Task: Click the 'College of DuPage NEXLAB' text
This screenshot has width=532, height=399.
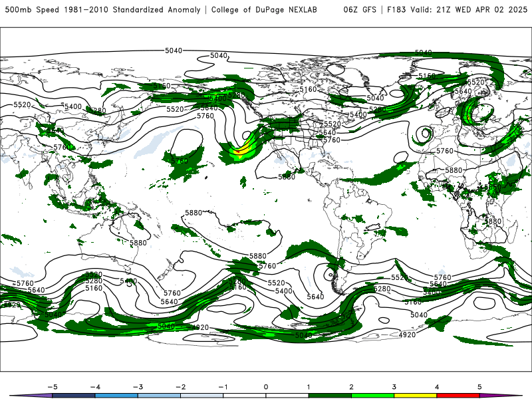Action: (264, 9)
